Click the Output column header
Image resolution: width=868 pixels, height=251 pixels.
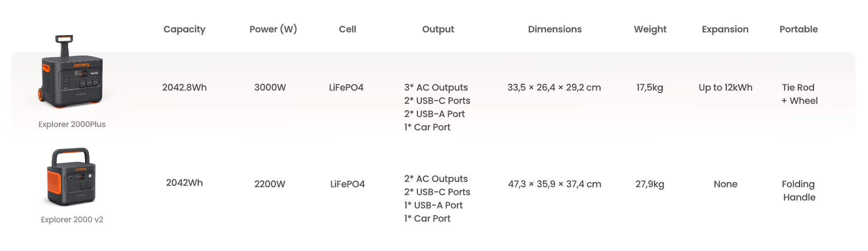point(438,29)
